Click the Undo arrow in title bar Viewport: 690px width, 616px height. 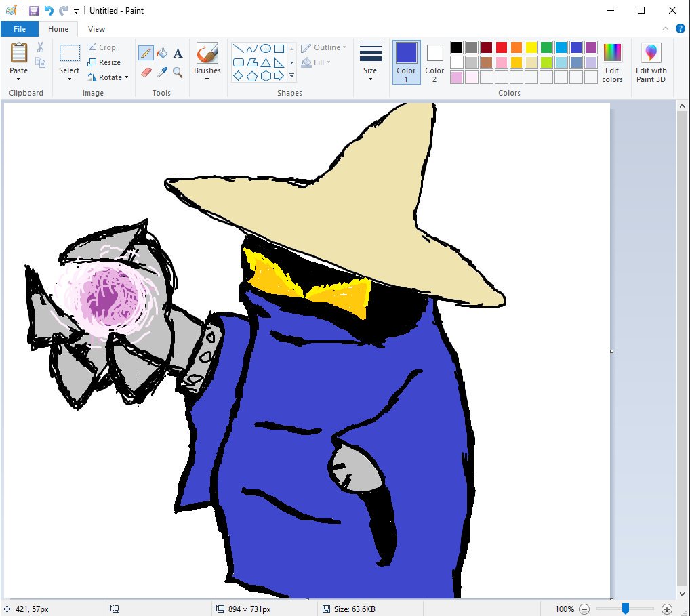(x=49, y=11)
